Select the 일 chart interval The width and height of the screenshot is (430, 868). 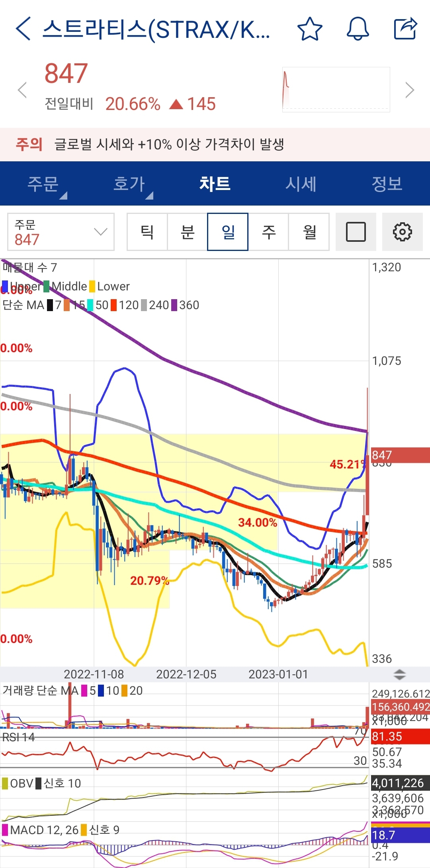pos(228,232)
